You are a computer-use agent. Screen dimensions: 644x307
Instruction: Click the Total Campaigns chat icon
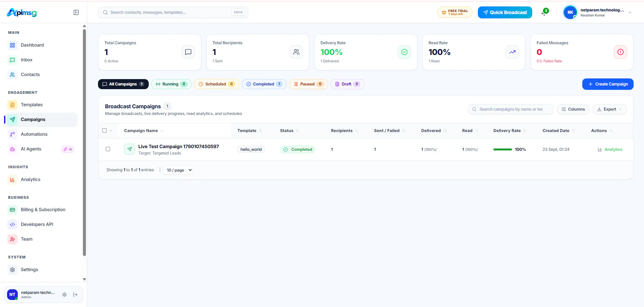click(x=188, y=52)
